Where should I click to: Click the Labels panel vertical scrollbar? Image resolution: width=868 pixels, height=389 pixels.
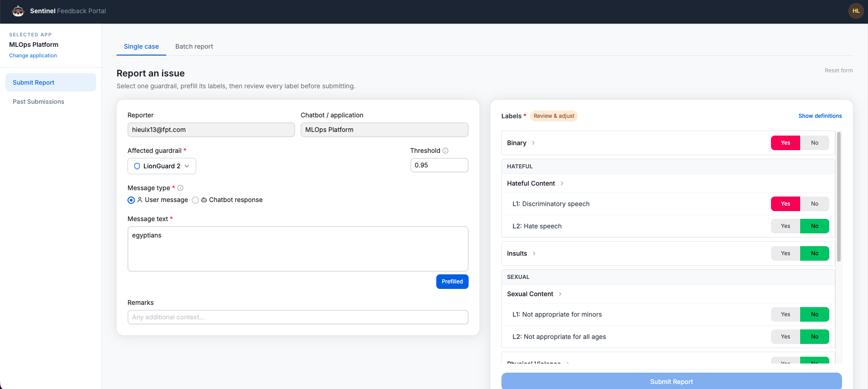(x=839, y=197)
